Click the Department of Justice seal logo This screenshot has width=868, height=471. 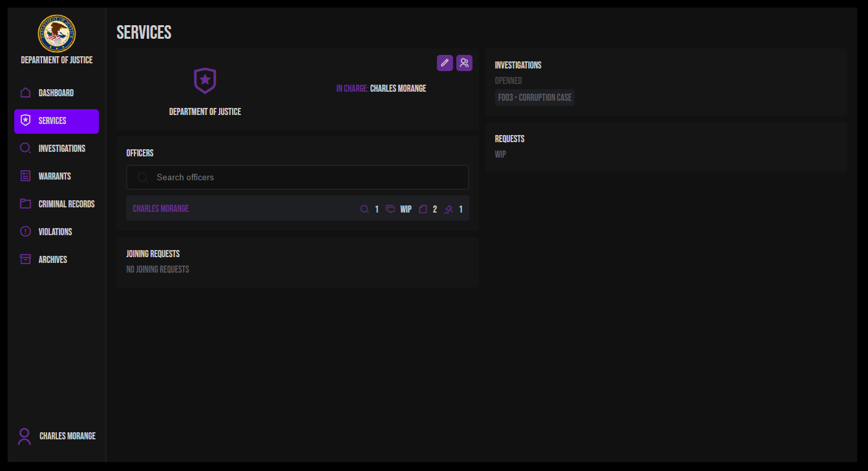pos(57,34)
